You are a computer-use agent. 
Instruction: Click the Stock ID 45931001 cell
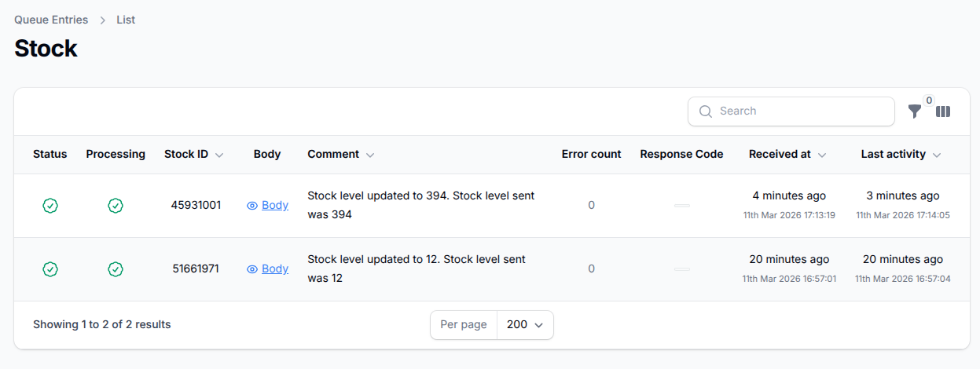[x=196, y=206]
